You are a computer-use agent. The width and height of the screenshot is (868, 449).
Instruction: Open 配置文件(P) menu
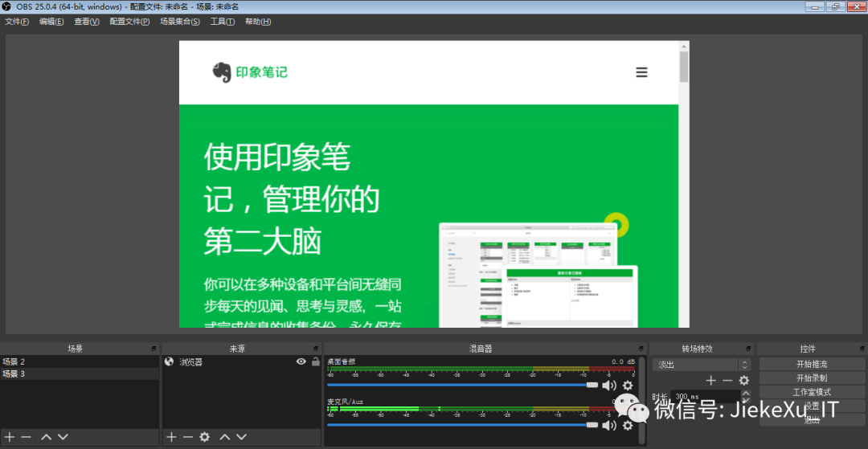129,22
